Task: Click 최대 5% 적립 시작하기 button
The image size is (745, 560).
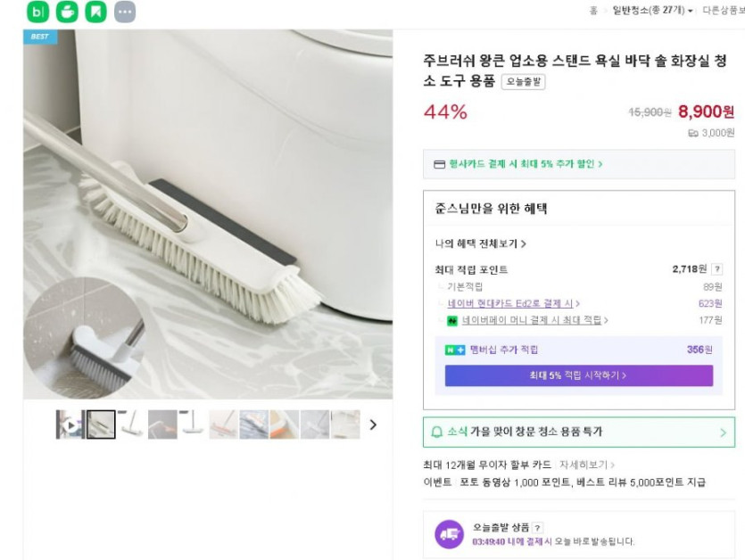Action: click(x=578, y=375)
